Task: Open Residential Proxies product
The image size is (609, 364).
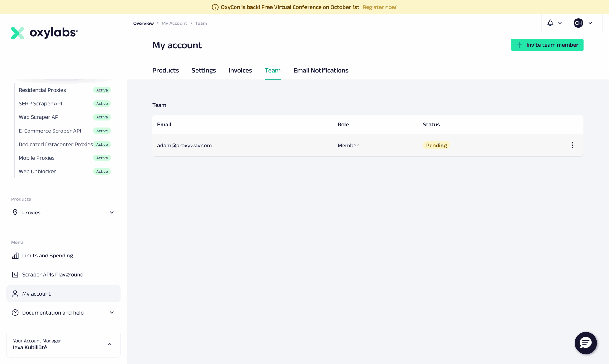Action: pos(42,90)
